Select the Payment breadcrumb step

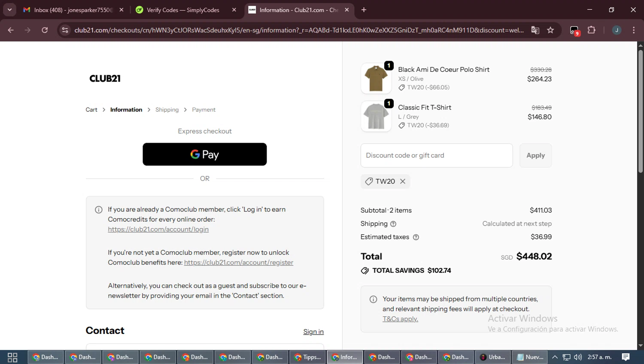(204, 110)
